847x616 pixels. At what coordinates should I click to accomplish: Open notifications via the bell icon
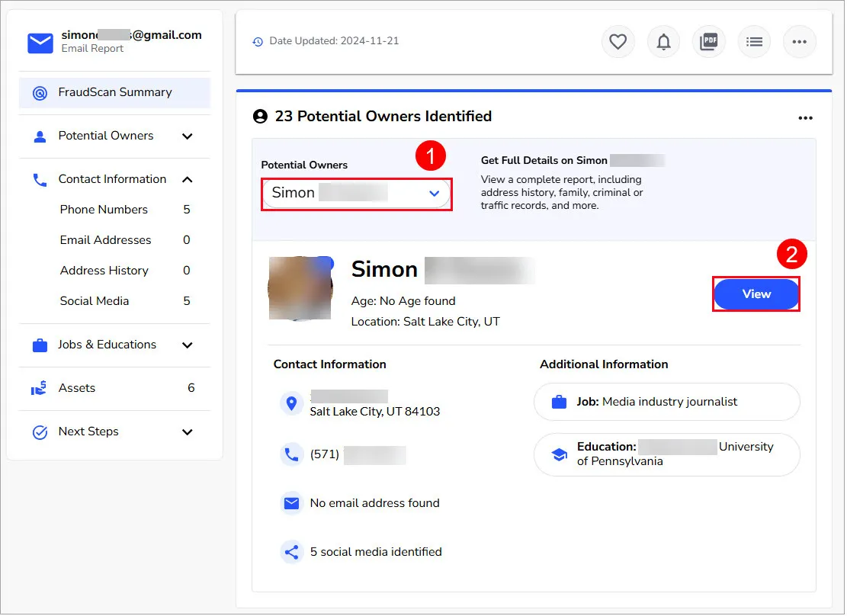pyautogui.click(x=663, y=42)
